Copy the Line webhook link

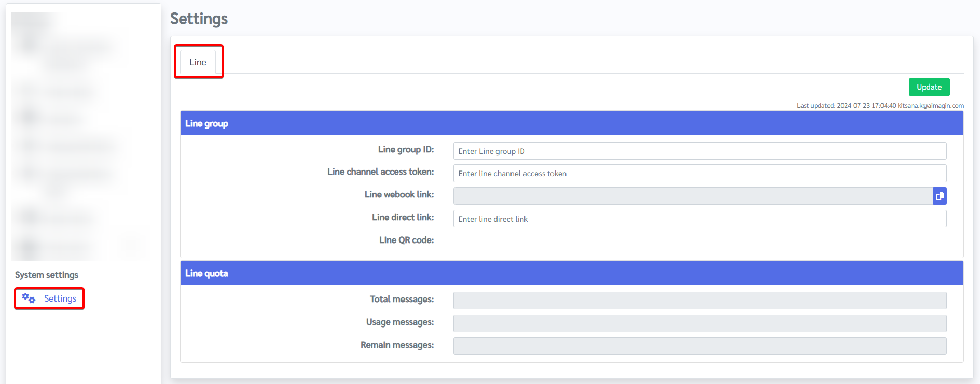[x=940, y=196]
